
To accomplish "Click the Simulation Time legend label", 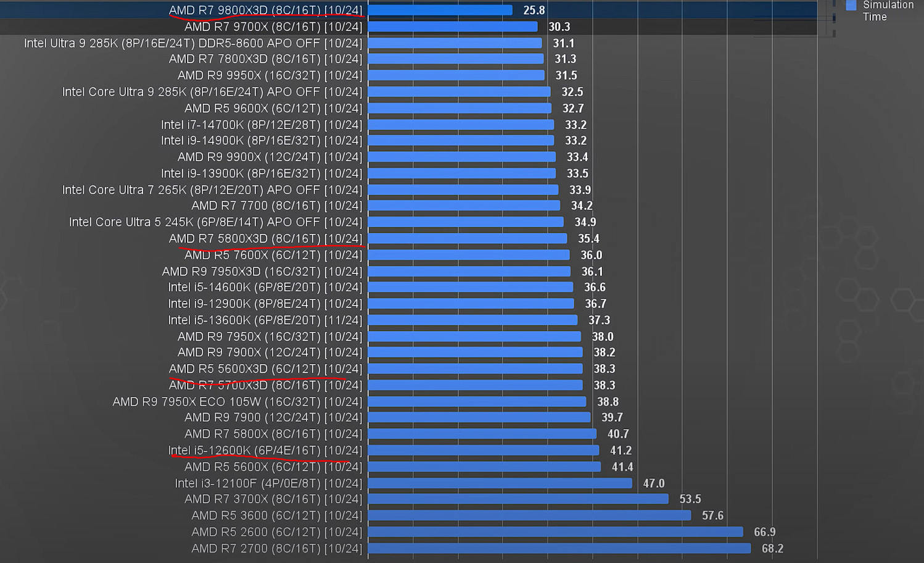I will coord(888,10).
